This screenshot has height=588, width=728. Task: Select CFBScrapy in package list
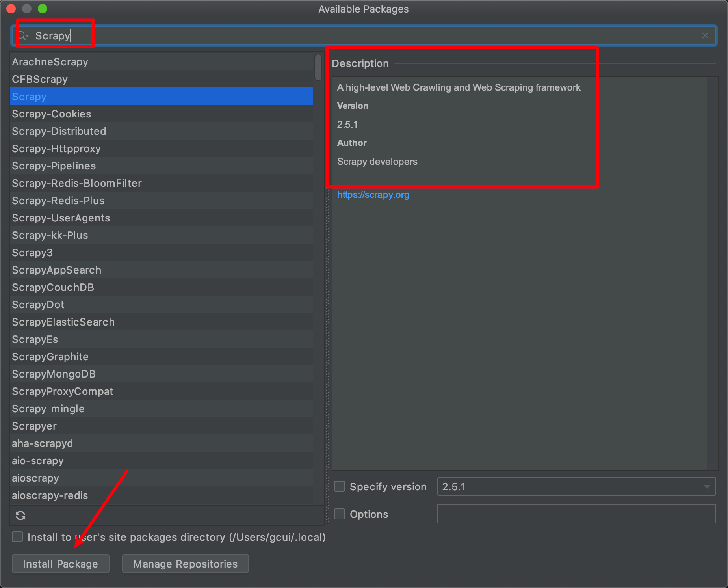[x=162, y=79]
